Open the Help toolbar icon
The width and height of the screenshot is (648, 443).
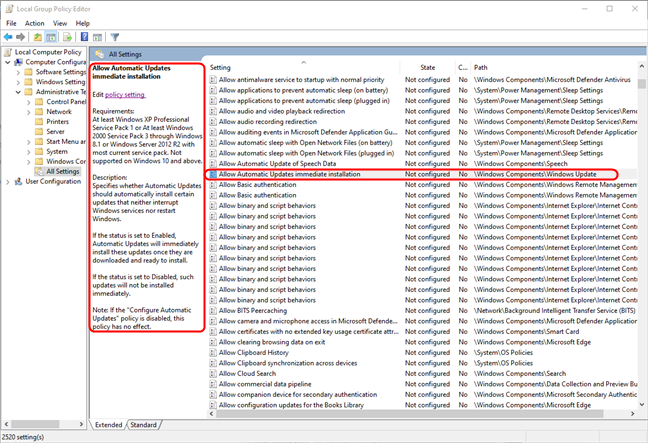click(x=84, y=37)
